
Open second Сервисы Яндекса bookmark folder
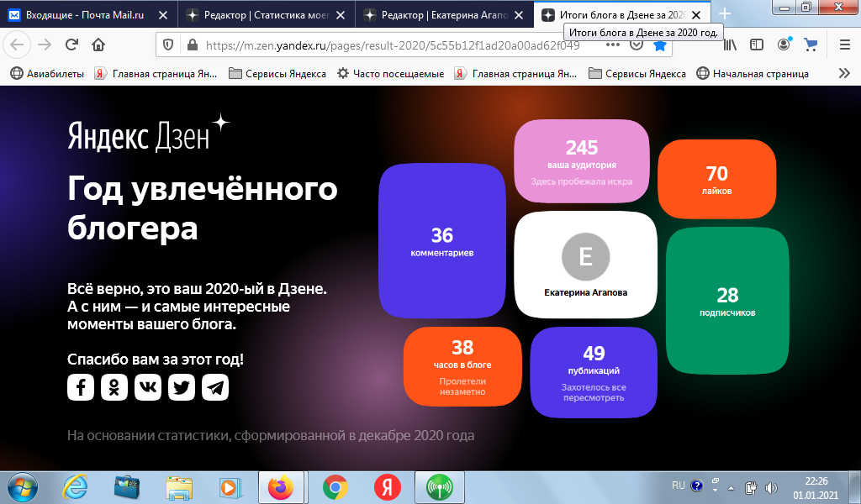tap(637, 73)
